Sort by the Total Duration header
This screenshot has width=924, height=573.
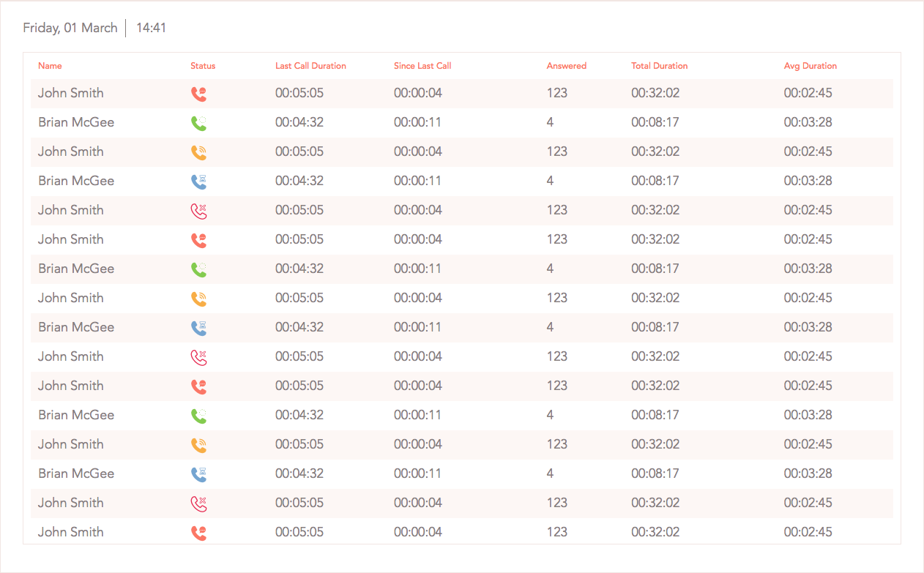pyautogui.click(x=660, y=66)
